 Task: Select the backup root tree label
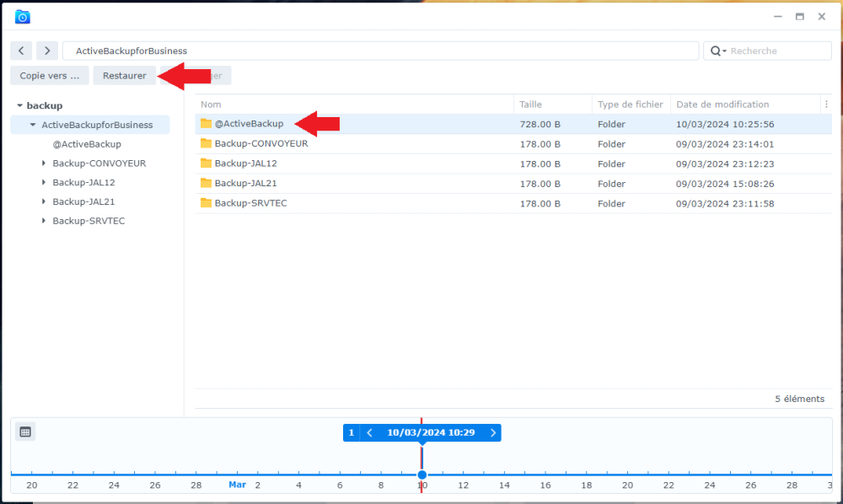[45, 105]
